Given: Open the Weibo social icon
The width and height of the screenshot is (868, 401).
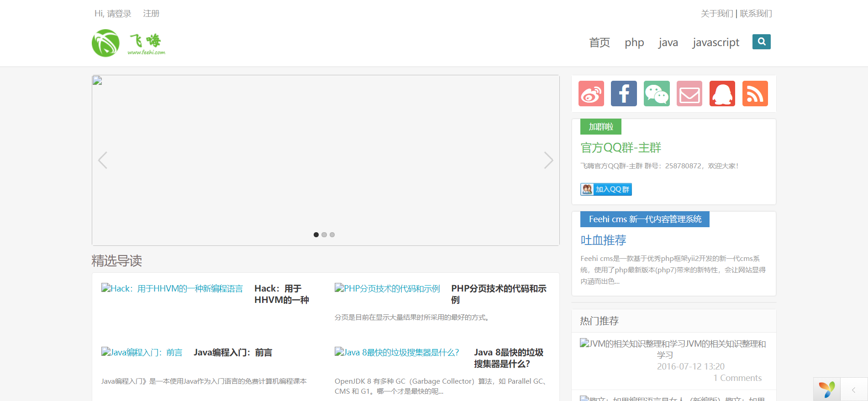Looking at the screenshot, I should tap(591, 94).
